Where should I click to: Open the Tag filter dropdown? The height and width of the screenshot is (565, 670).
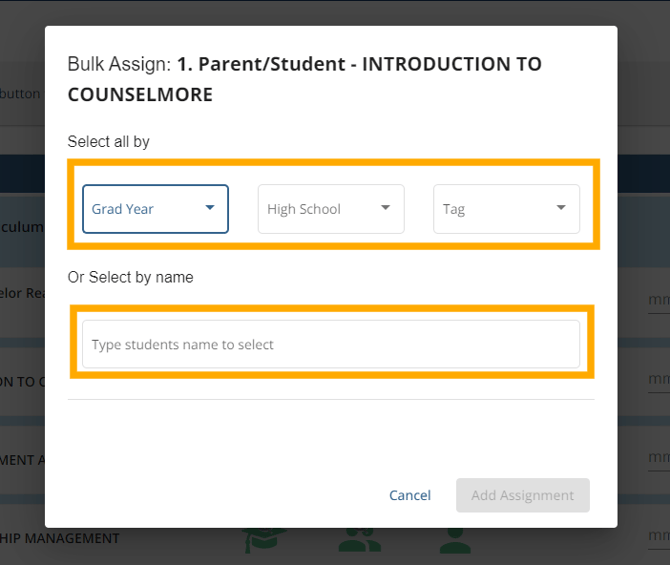tap(506, 209)
